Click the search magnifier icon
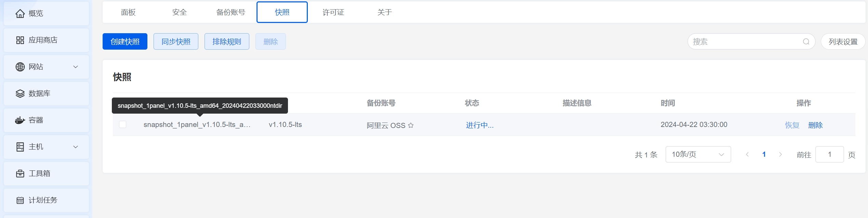Screen dimensions: 868x218 click(806, 41)
